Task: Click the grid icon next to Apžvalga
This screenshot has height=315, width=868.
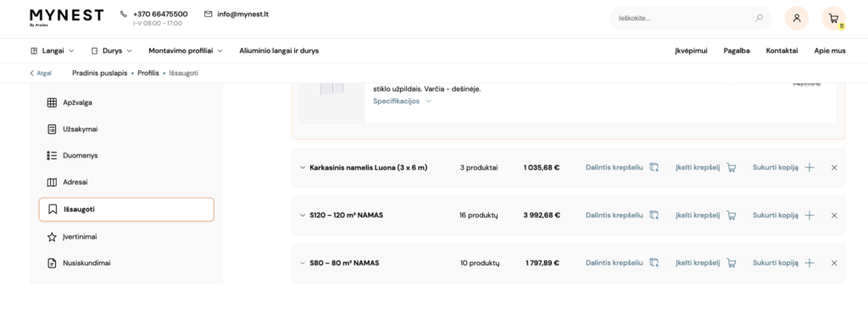Action: pyautogui.click(x=52, y=102)
